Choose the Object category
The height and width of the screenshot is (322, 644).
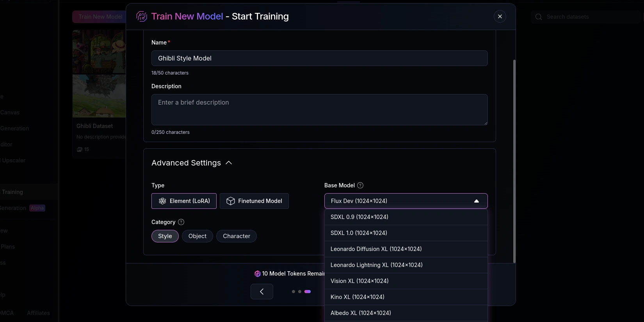pos(197,236)
